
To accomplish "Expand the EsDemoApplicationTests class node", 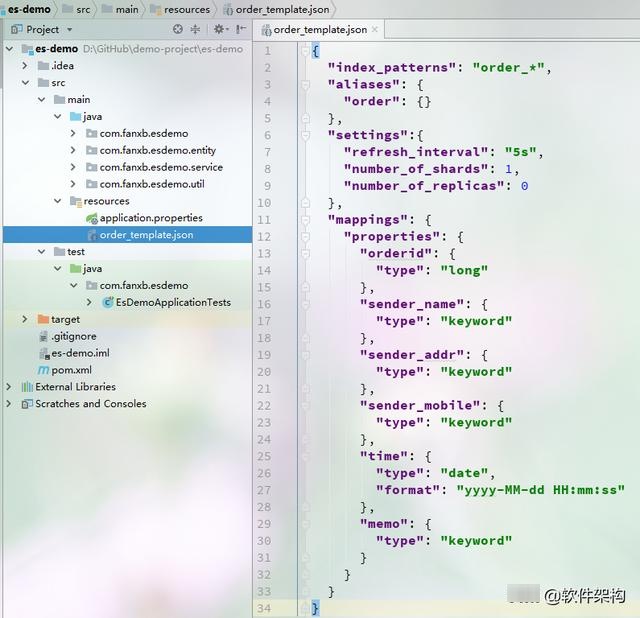I will point(89,302).
